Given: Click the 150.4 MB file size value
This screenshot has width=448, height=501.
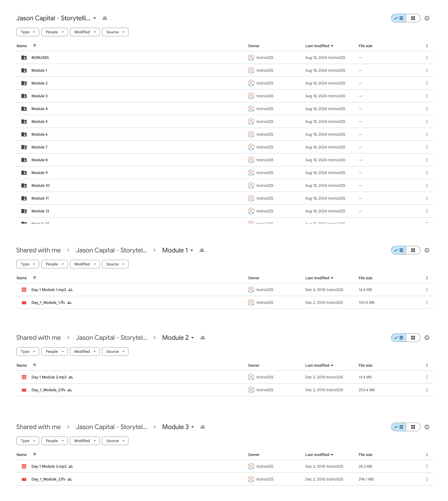Looking at the screenshot, I should [366, 302].
